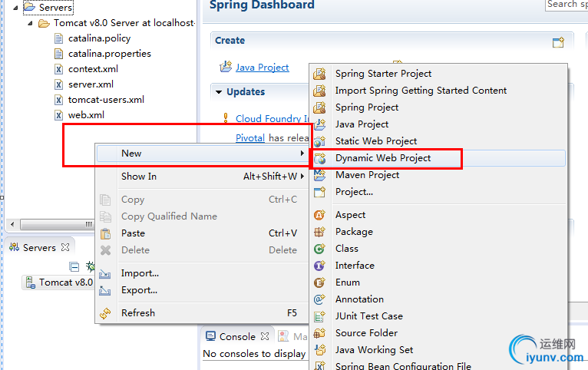Click the Source Folder icon
The image size is (588, 370).
pos(319,333)
